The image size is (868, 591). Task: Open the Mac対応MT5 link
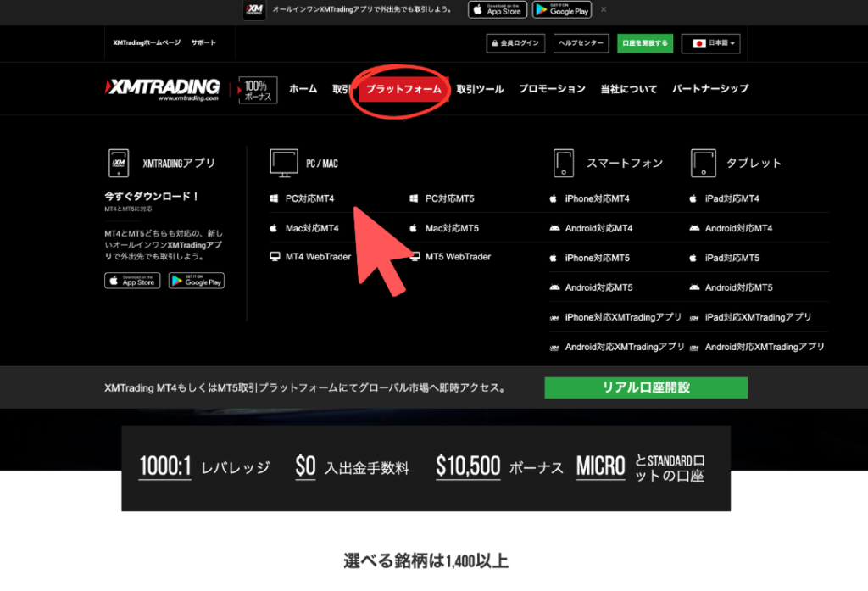click(452, 228)
